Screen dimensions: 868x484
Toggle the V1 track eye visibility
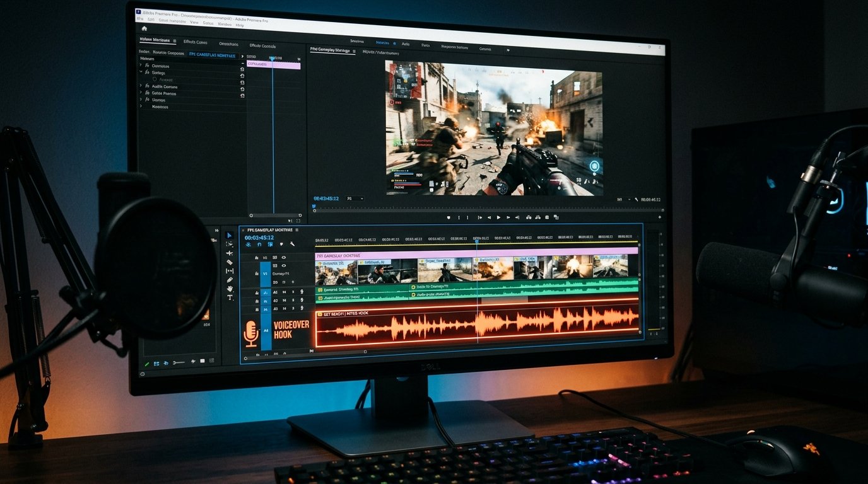click(284, 266)
